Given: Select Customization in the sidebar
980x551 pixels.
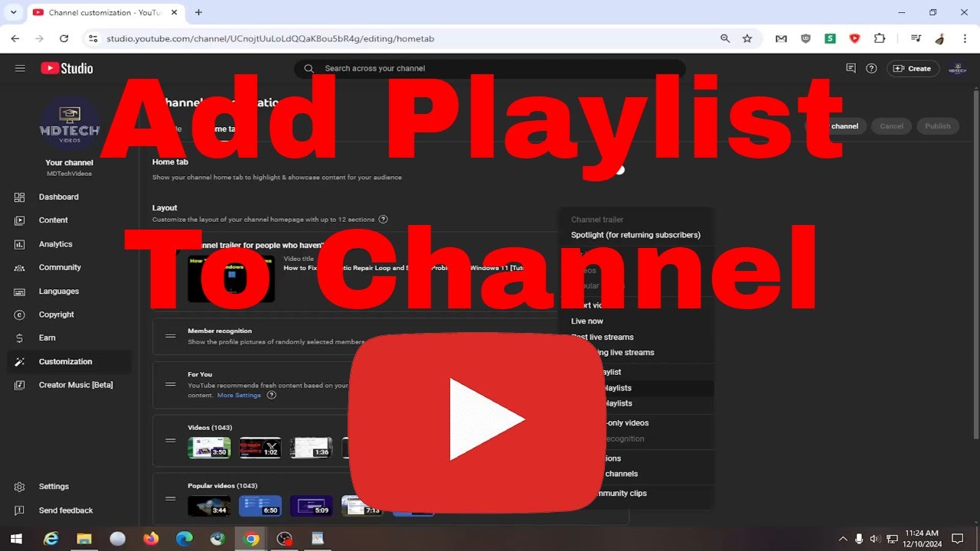Looking at the screenshot, I should point(69,361).
